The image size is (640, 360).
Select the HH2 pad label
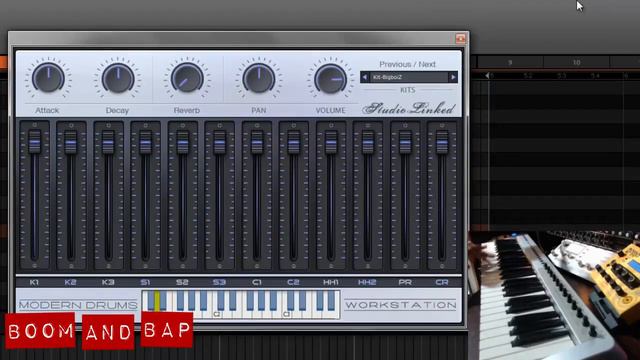coord(367,282)
